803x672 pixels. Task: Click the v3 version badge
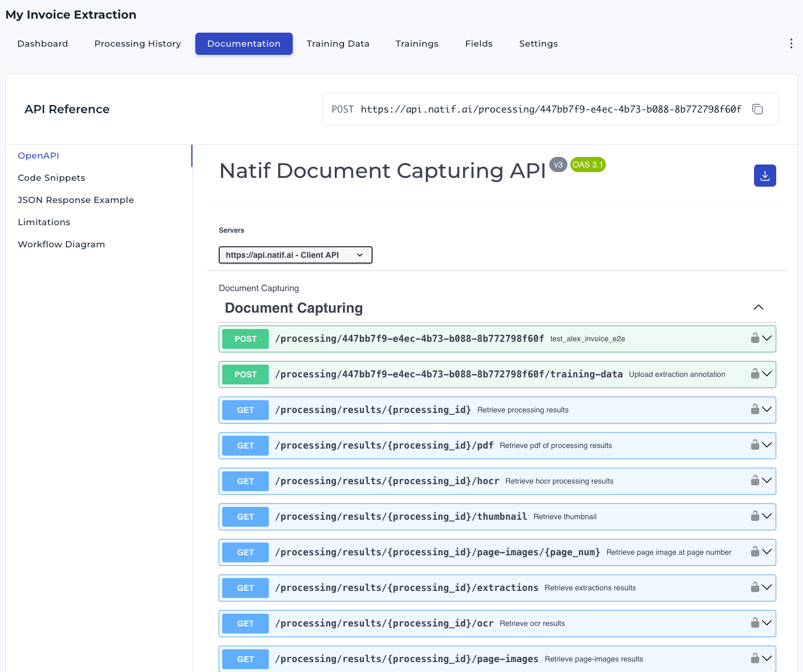point(558,164)
